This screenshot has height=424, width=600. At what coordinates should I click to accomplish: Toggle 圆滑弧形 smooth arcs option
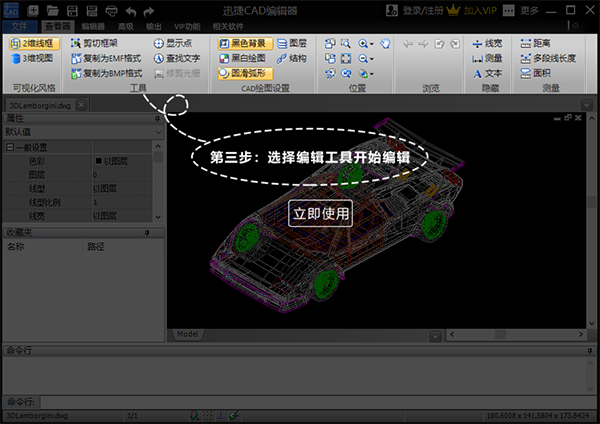point(245,73)
